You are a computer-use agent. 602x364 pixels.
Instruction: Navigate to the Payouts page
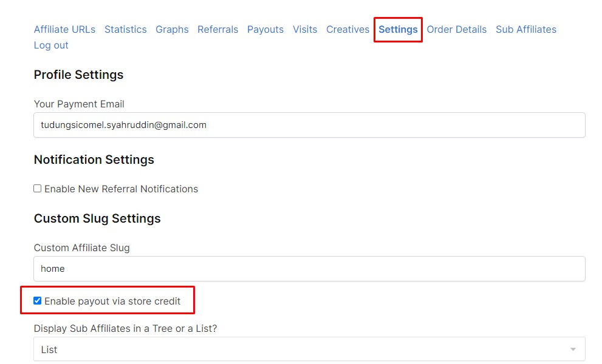coord(265,29)
